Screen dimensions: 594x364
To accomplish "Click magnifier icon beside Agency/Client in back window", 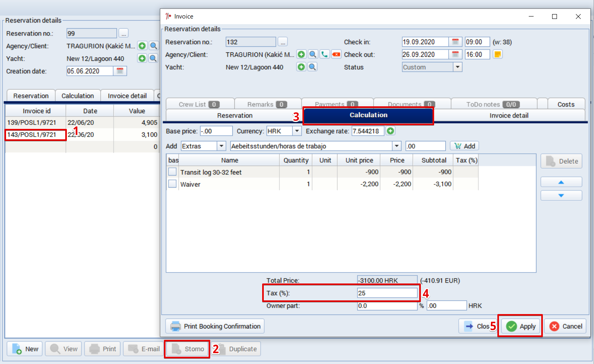I will 153,46.
